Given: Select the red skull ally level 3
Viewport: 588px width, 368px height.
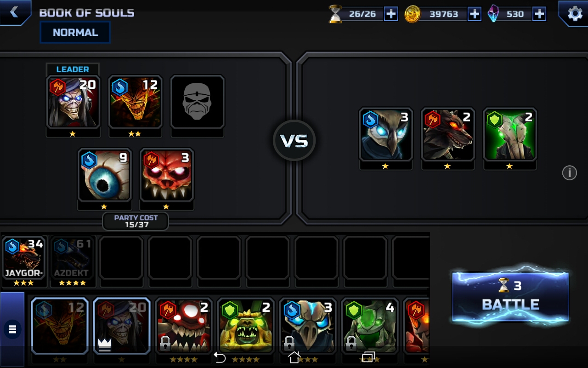Looking at the screenshot, I should click(167, 175).
